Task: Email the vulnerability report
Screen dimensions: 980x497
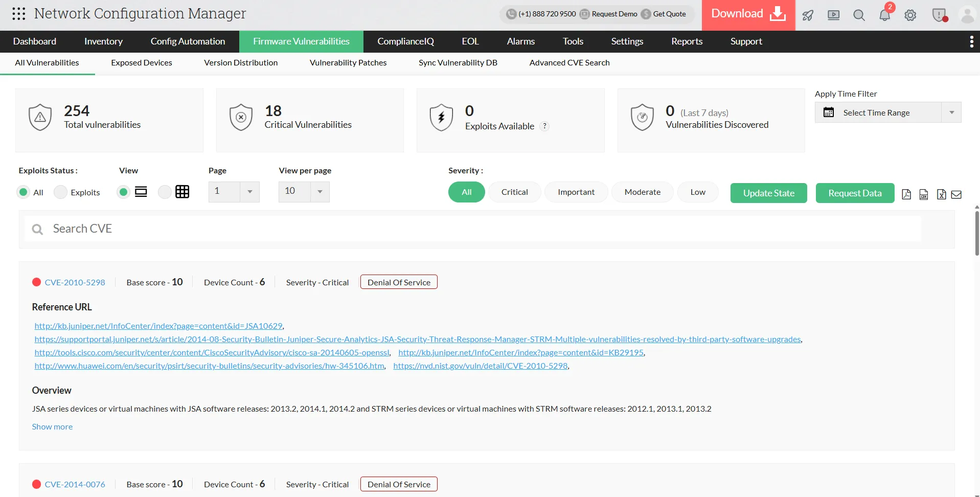Action: [956, 194]
